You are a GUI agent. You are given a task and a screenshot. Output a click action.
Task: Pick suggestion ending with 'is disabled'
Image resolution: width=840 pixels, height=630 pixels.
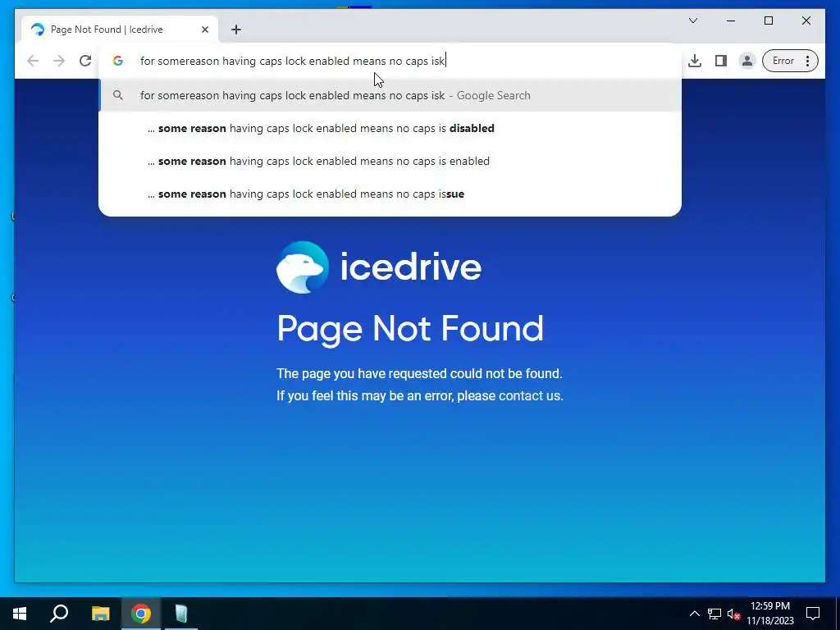click(390, 128)
